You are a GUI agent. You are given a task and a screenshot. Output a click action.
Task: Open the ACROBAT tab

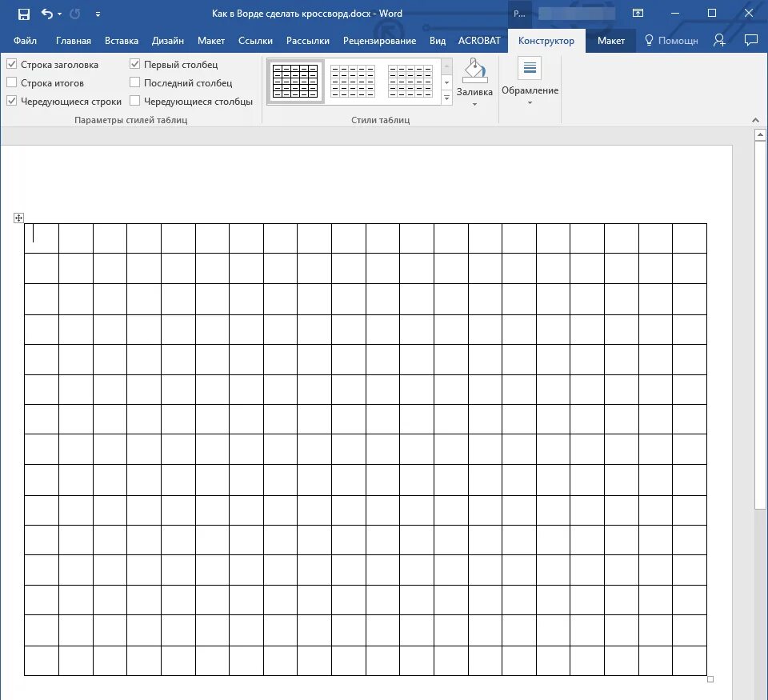(479, 41)
